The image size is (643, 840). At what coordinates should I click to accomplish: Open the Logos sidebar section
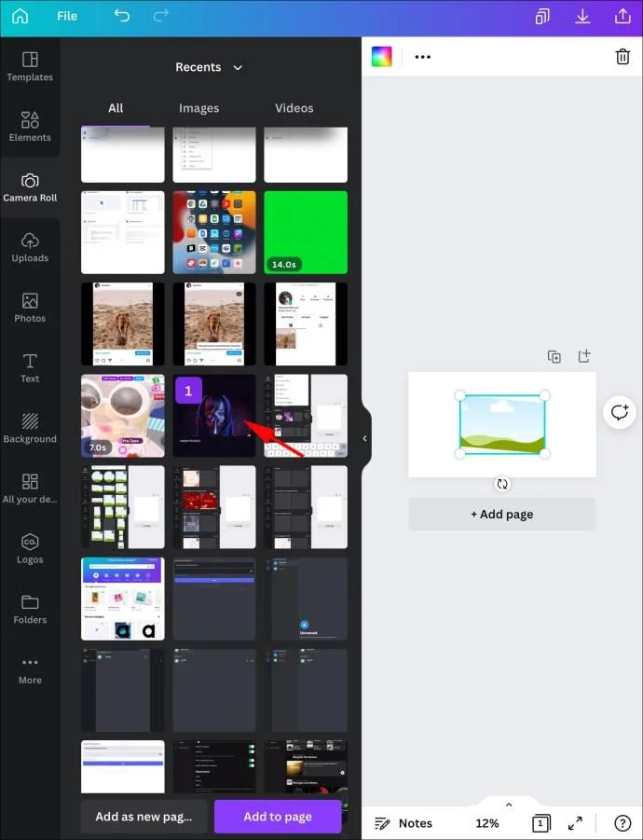pyautogui.click(x=30, y=549)
